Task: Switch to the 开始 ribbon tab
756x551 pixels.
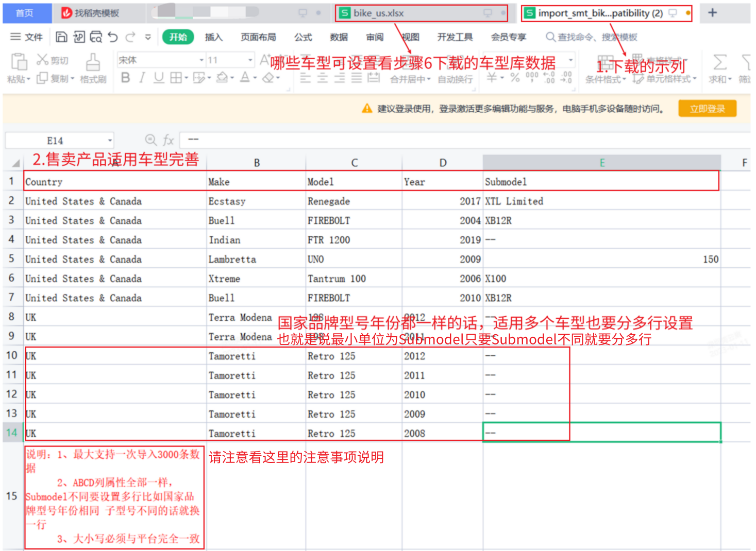Action: pyautogui.click(x=178, y=37)
